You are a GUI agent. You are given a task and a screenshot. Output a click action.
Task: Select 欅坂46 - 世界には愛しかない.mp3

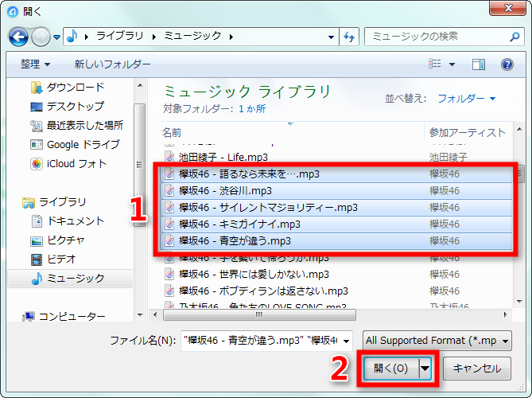click(x=254, y=274)
